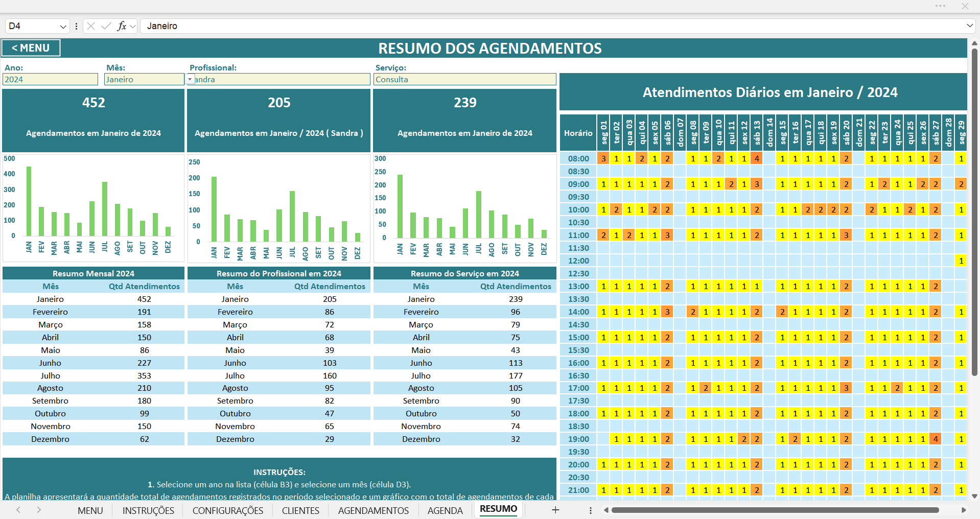Screen dimensions: 980x519
Task: Click the seg 01 day column header
Action: tap(604, 133)
